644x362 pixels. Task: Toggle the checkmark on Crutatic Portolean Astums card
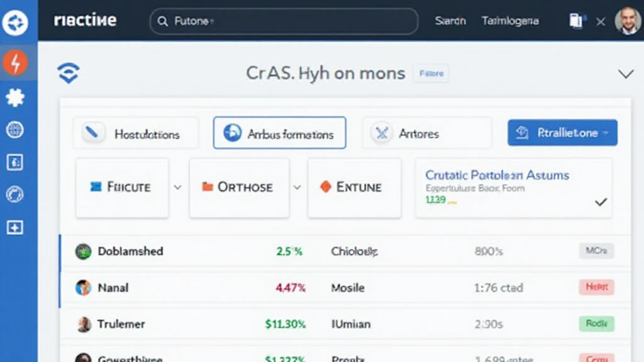tap(601, 202)
